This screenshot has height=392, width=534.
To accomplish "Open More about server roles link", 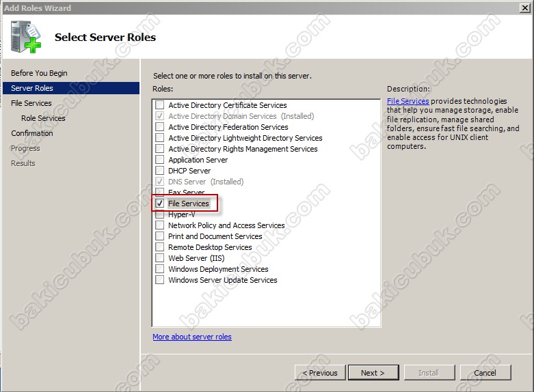I will [x=192, y=337].
